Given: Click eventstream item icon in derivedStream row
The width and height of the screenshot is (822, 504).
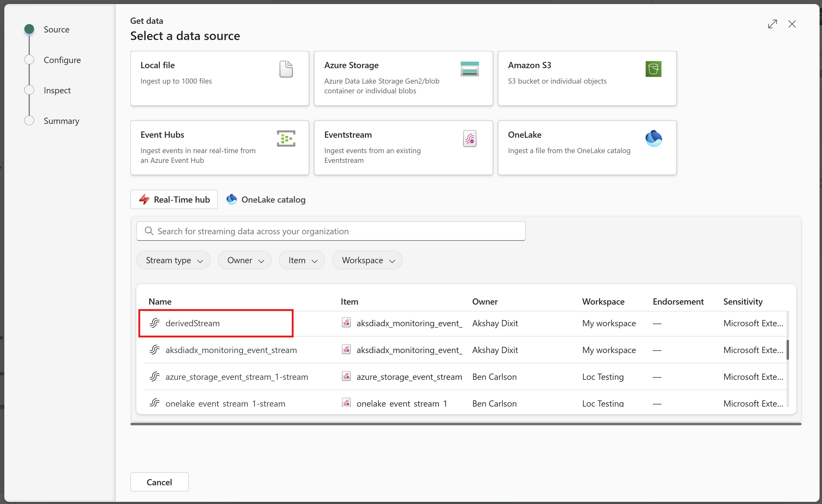Looking at the screenshot, I should (x=346, y=322).
